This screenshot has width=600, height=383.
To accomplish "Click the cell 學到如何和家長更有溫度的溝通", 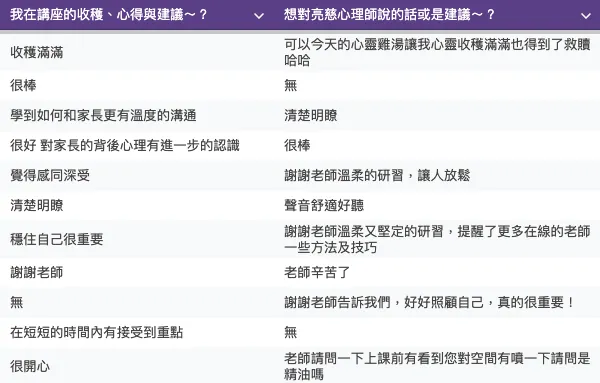I will 137,116.
